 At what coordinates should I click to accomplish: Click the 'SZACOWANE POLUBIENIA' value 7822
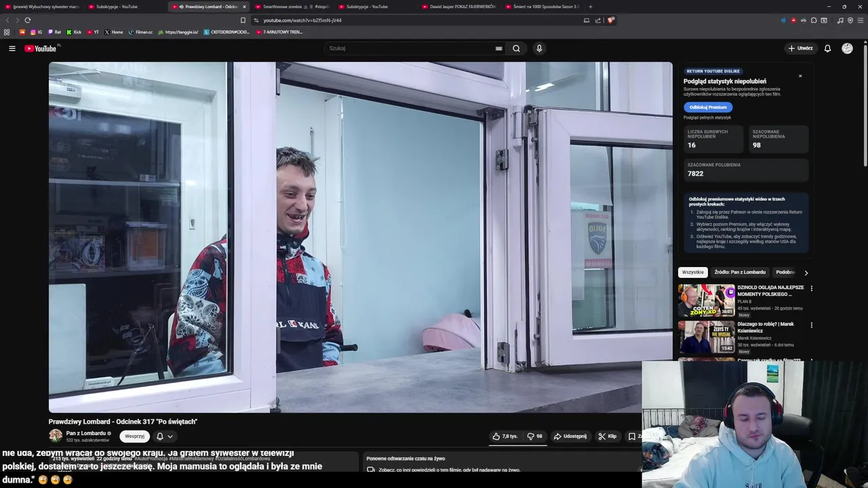click(x=695, y=174)
